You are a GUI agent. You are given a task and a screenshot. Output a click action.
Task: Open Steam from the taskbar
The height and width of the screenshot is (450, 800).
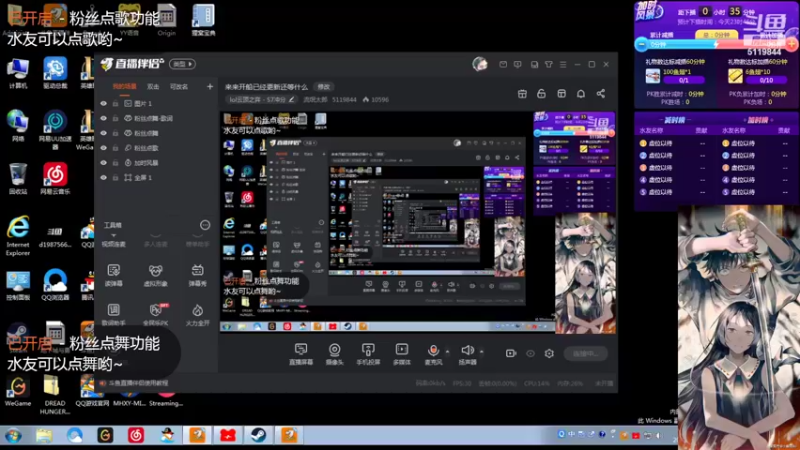tap(258, 436)
